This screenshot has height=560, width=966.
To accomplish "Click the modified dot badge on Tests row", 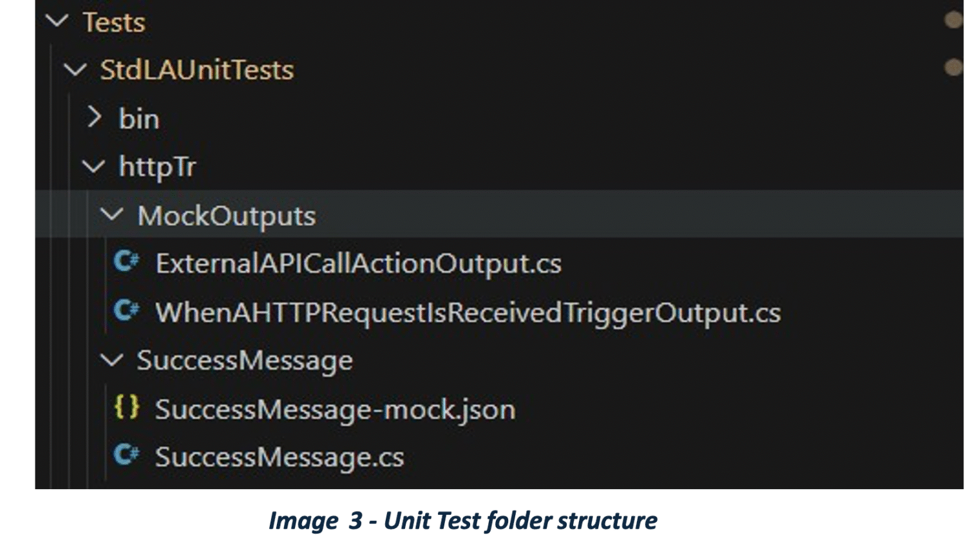I will [x=953, y=20].
